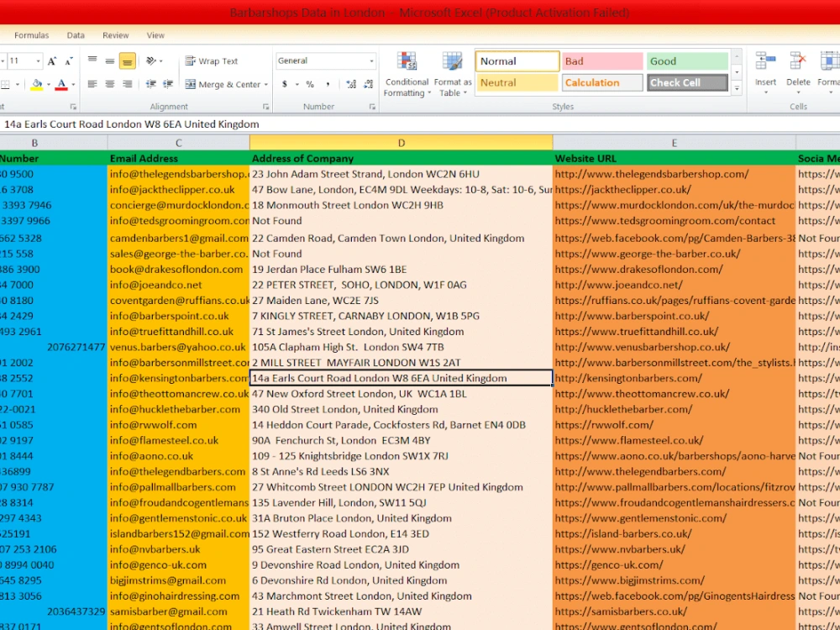Image resolution: width=840 pixels, height=630 pixels.
Task: Apply Accounting dollar number format
Action: 285,84
